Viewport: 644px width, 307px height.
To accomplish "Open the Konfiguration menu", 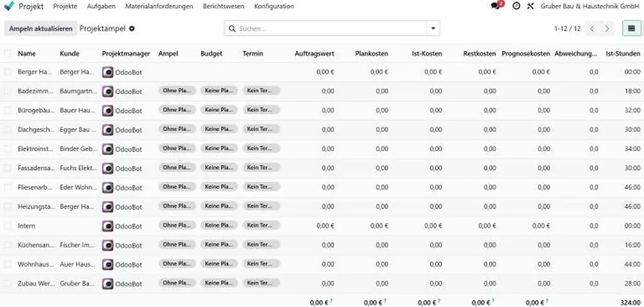I will [x=274, y=6].
